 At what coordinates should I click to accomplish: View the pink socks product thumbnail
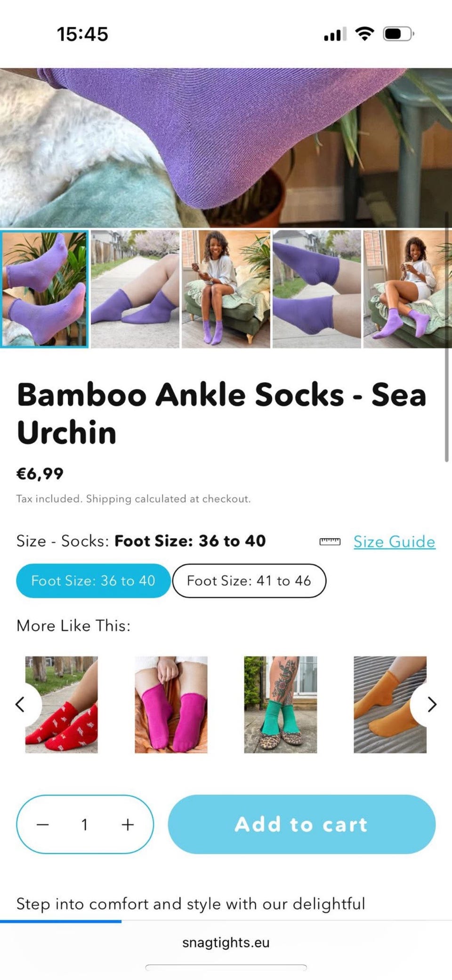pyautogui.click(x=171, y=705)
